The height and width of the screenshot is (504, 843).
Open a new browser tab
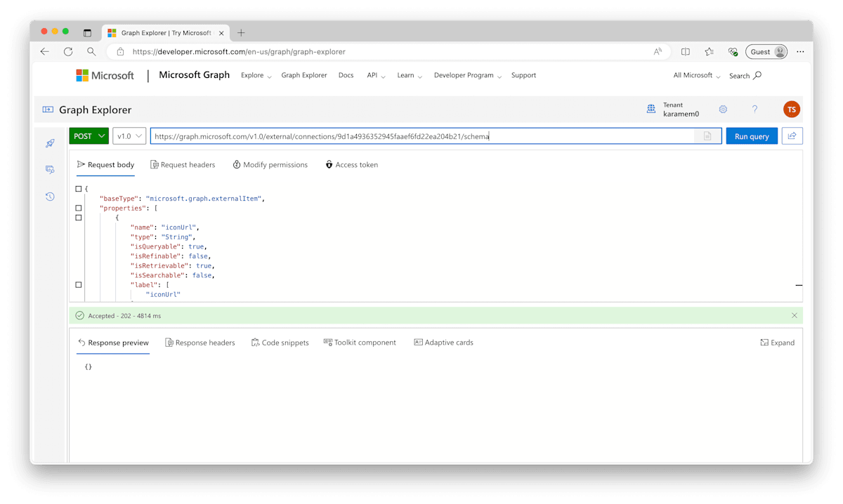coord(241,32)
